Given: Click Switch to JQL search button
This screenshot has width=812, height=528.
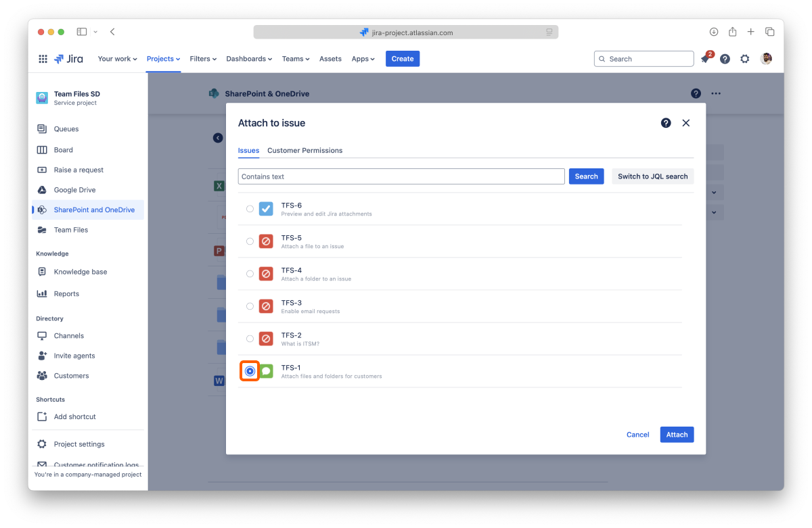Looking at the screenshot, I should tap(652, 176).
